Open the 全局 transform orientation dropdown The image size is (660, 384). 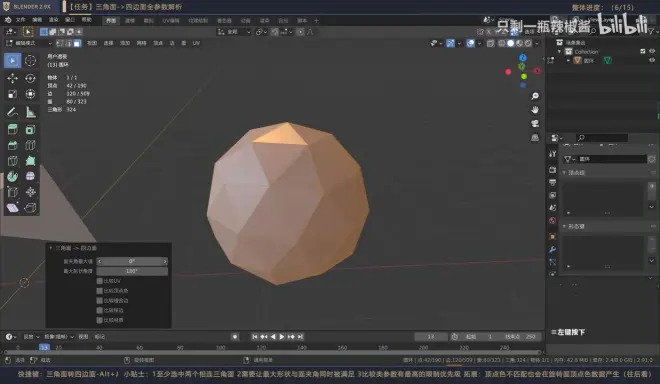pyautogui.click(x=234, y=32)
